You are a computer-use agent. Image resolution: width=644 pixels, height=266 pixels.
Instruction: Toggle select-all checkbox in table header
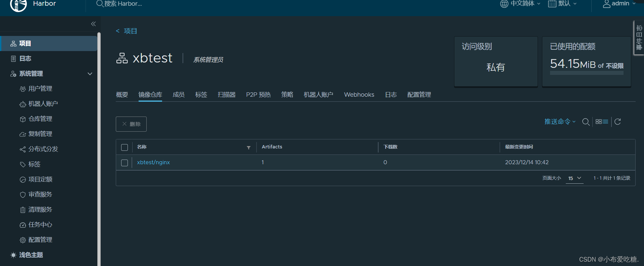coord(125,147)
